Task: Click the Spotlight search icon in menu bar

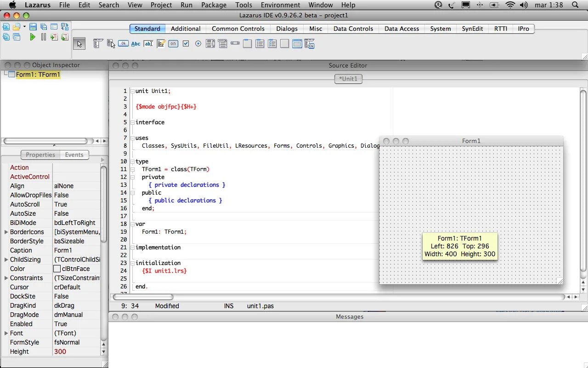Action: (575, 5)
